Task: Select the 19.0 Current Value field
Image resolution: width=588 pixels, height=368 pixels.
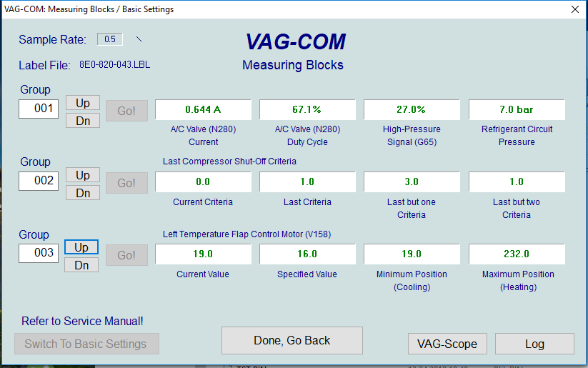Action: pyautogui.click(x=203, y=254)
